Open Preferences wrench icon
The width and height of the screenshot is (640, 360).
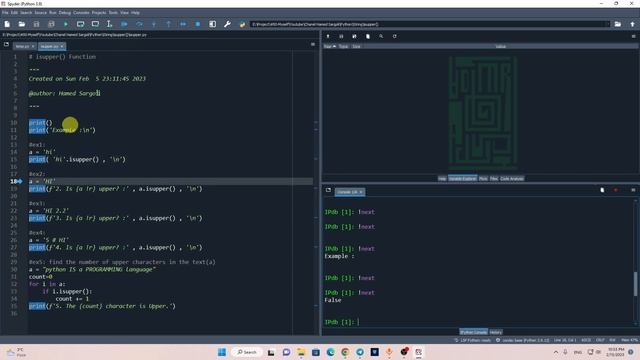tap(227, 24)
